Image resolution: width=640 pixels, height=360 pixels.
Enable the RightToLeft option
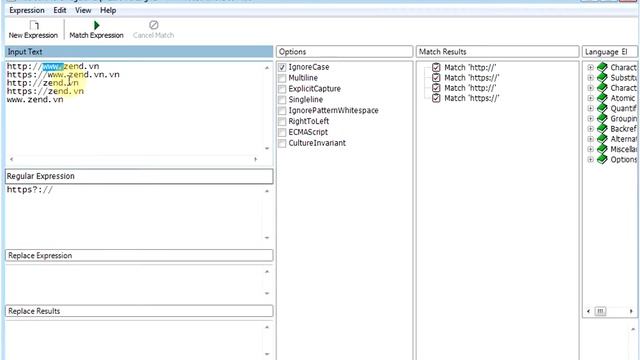coord(282,122)
